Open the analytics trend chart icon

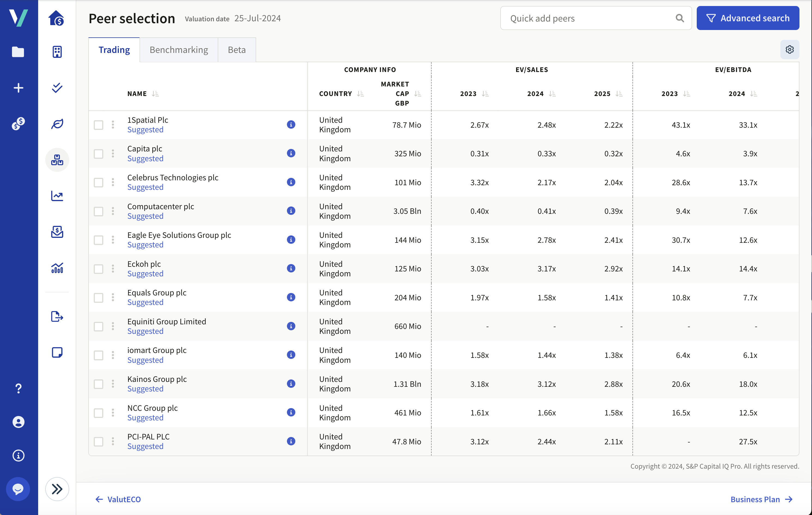pos(57,196)
